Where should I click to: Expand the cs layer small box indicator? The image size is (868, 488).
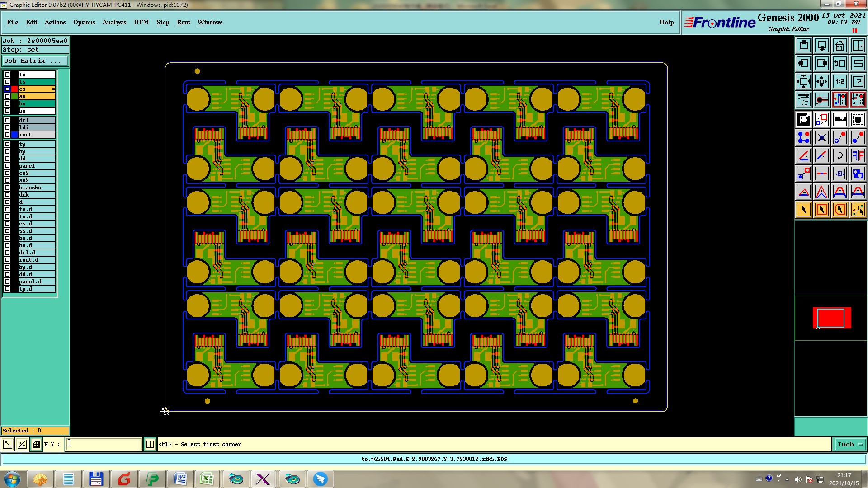(x=53, y=89)
